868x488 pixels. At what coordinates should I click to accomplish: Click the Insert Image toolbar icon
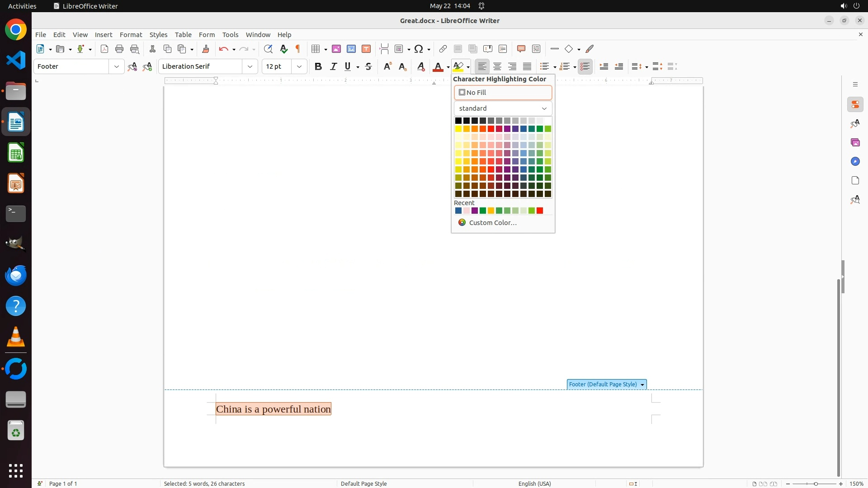[x=336, y=49]
